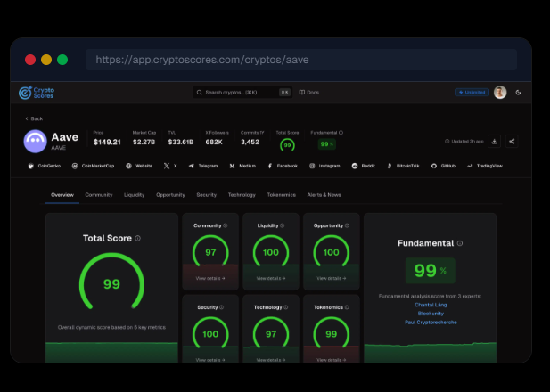Open the download icon button
This screenshot has width=550, height=392.
495,141
